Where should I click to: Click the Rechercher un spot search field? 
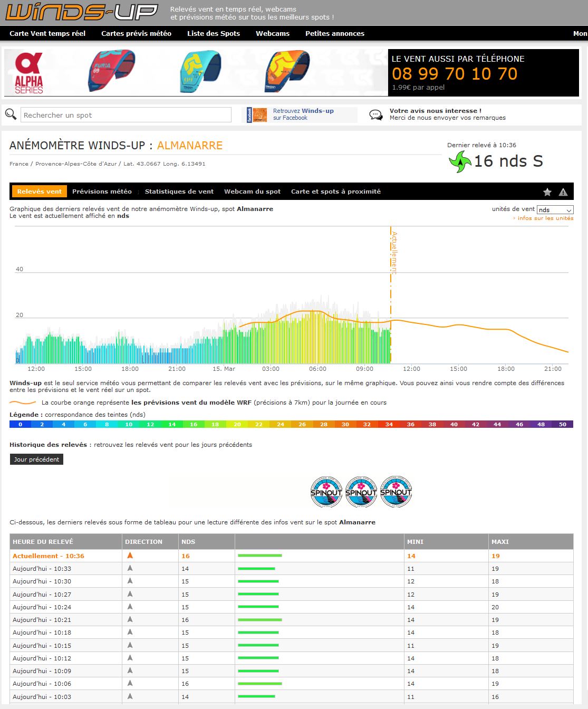click(126, 115)
